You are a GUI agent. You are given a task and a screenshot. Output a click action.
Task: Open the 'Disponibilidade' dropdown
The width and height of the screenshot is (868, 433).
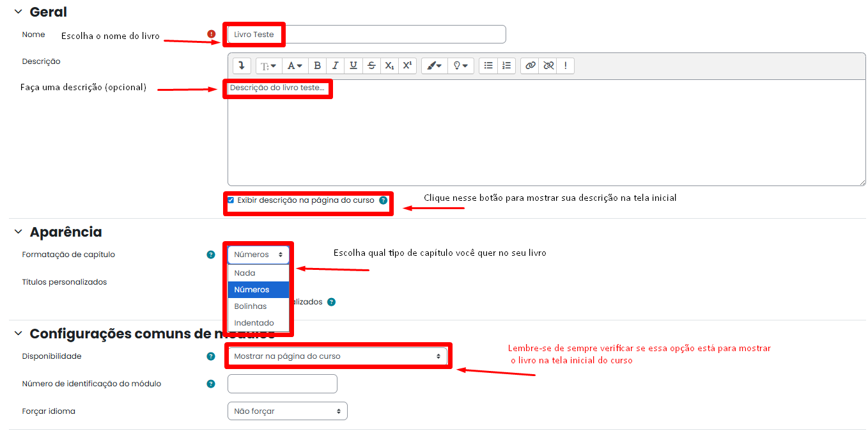337,356
